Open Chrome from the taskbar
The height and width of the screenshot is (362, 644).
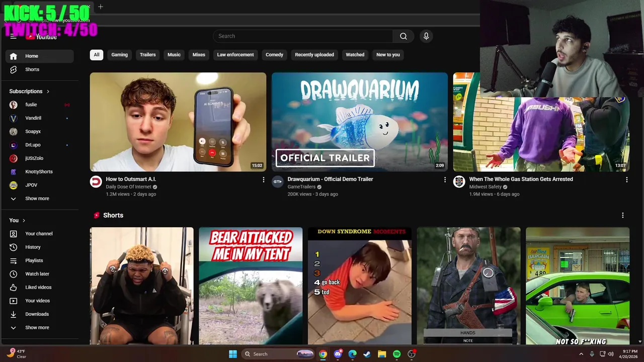(323, 354)
